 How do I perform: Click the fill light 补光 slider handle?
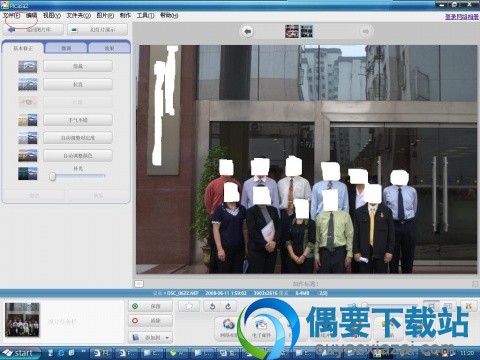point(52,176)
